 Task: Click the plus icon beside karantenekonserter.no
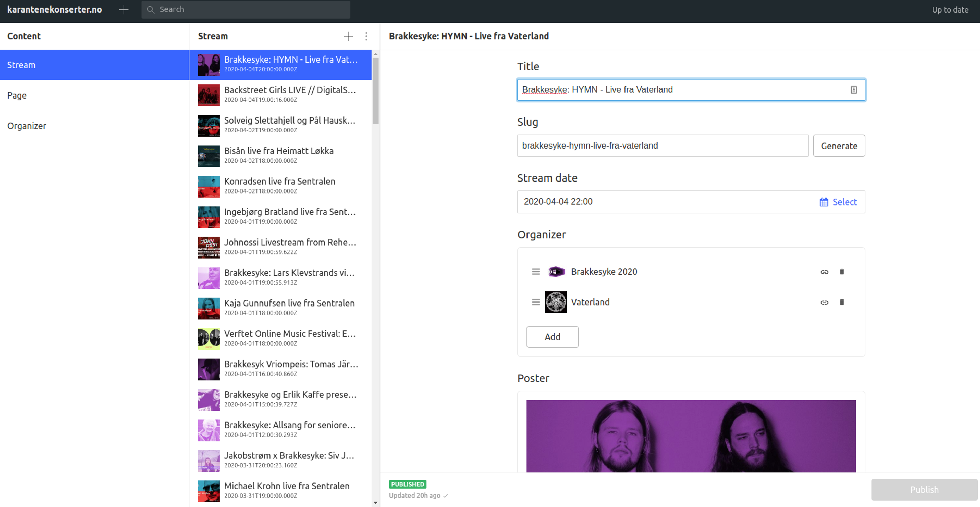124,9
